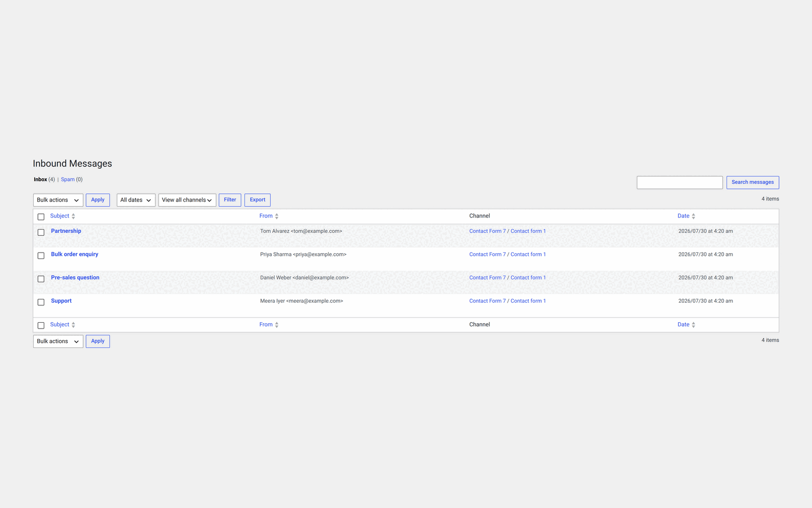The image size is (812, 508).
Task: Tick the select-all checkbox in the footer row
Action: point(41,325)
